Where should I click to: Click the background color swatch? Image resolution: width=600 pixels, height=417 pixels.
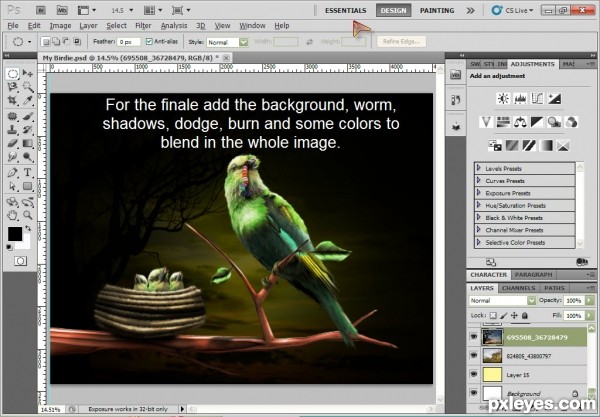pos(24,243)
